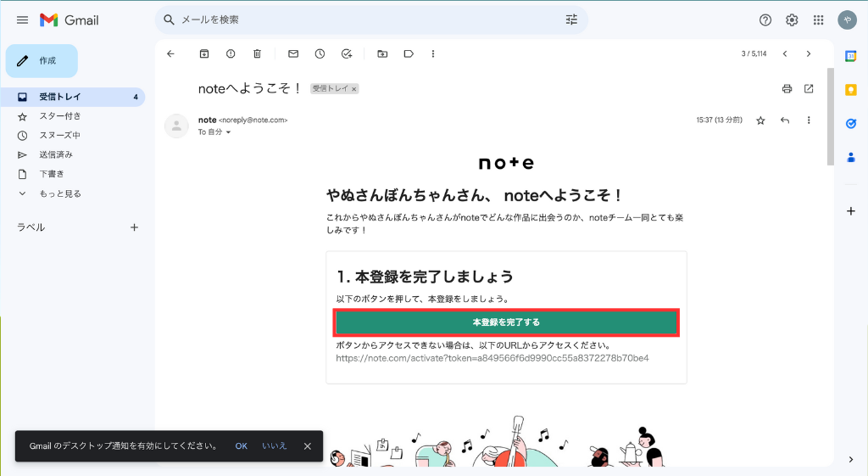Open toolbar more options menu
Image resolution: width=868 pixels, height=476 pixels.
[x=433, y=53]
